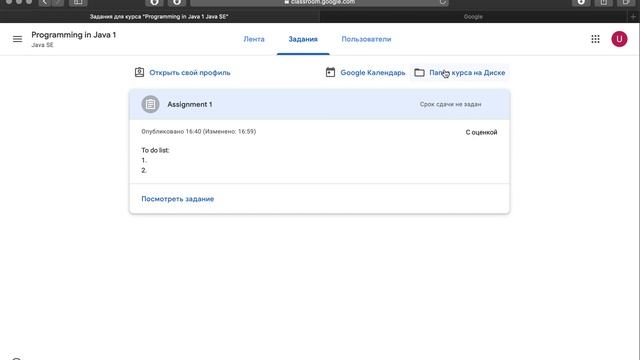Viewport: 640px width, 360px height.
Task: Click the Programming in Java 1 course title
Action: pos(74,35)
